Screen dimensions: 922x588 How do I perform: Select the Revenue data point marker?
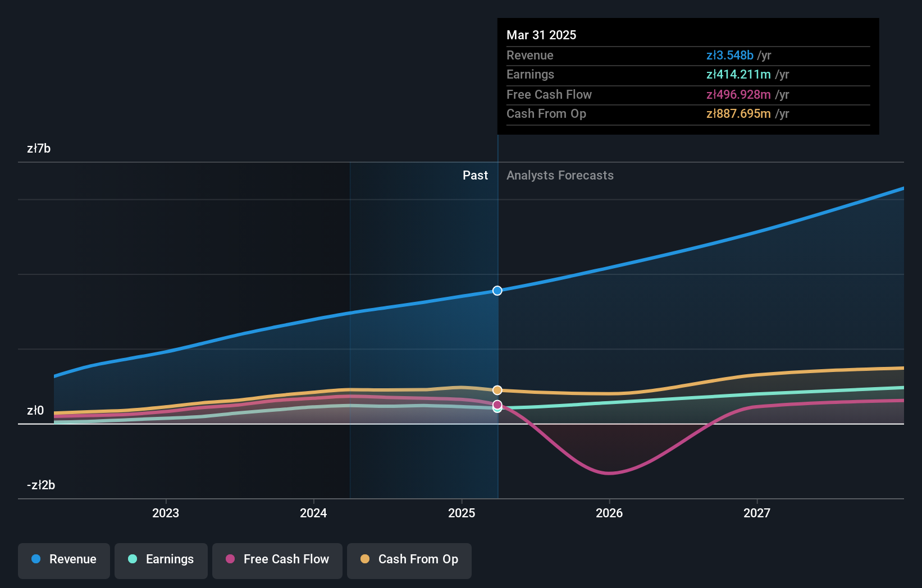coord(497,291)
